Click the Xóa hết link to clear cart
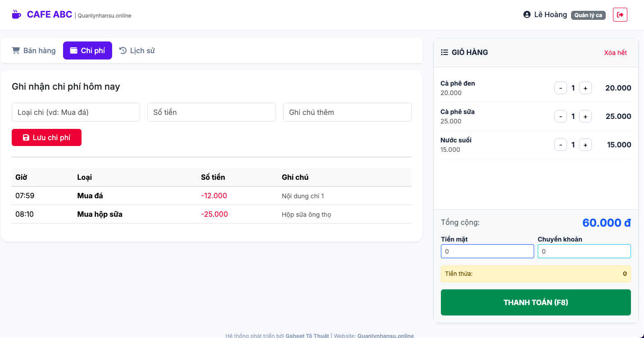 pyautogui.click(x=616, y=52)
